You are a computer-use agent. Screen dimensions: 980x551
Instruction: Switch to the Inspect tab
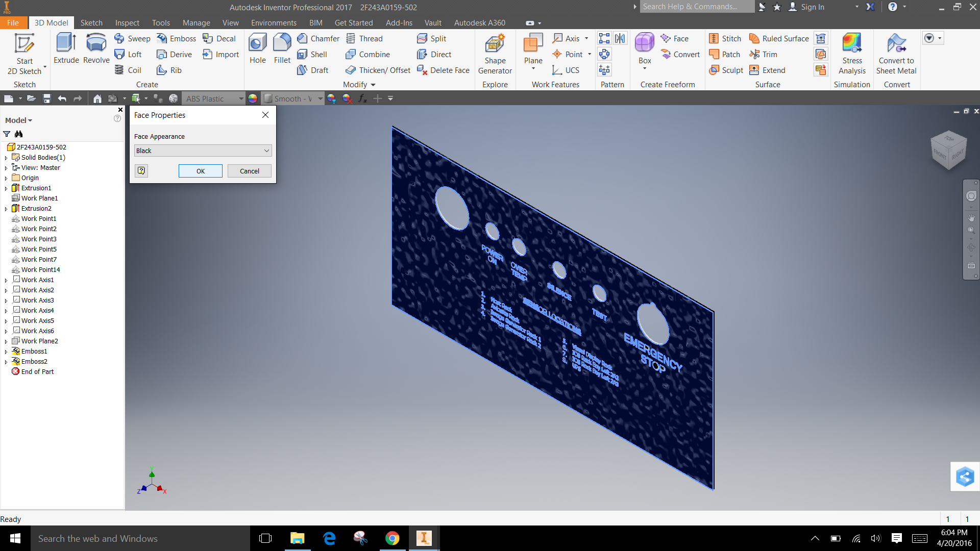[x=127, y=23]
